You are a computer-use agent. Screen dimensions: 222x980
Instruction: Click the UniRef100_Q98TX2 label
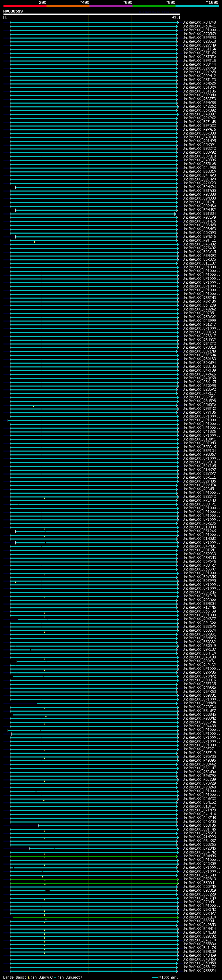[199, 408]
